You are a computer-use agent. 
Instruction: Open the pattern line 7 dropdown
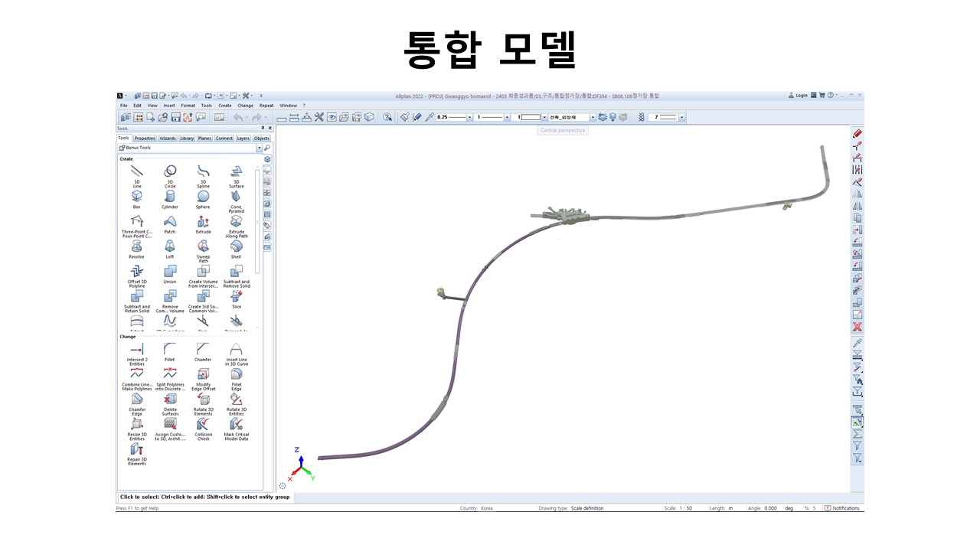click(682, 117)
